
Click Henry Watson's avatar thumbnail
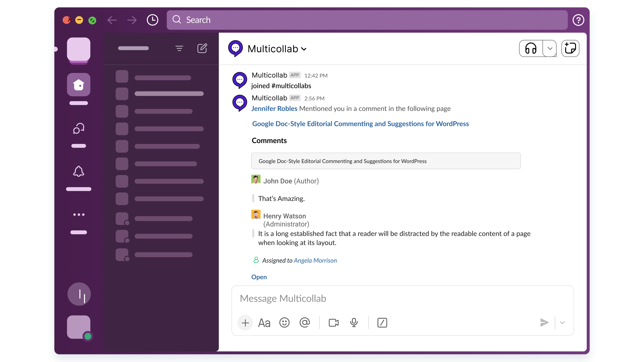tap(256, 214)
